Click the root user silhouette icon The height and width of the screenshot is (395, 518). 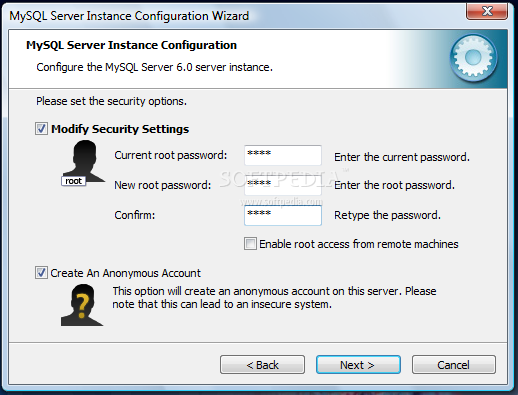pos(85,161)
